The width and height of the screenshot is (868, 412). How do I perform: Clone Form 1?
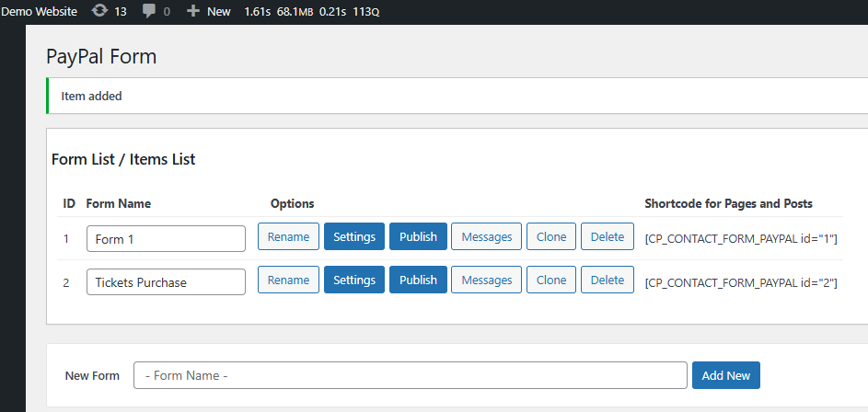[551, 236]
